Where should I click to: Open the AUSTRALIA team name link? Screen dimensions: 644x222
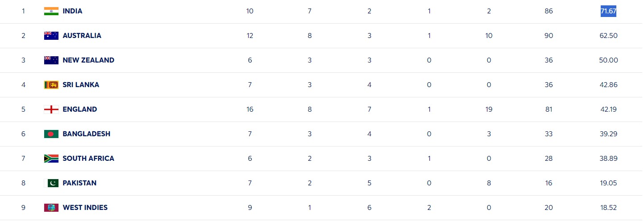(82, 36)
